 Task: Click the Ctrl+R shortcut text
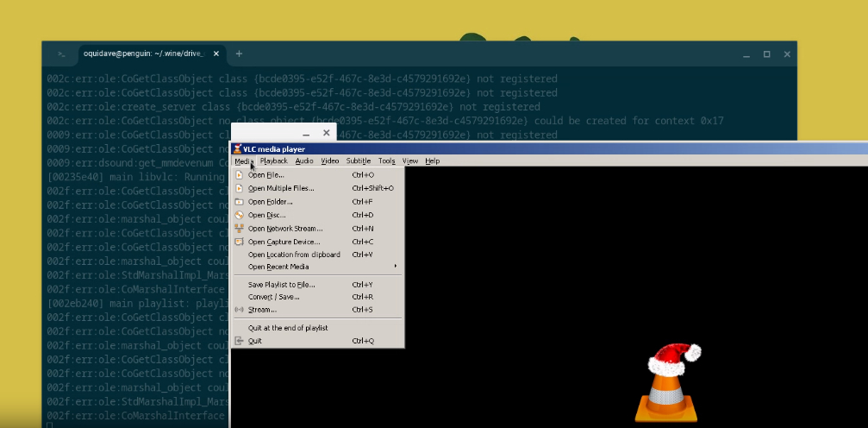(x=363, y=297)
